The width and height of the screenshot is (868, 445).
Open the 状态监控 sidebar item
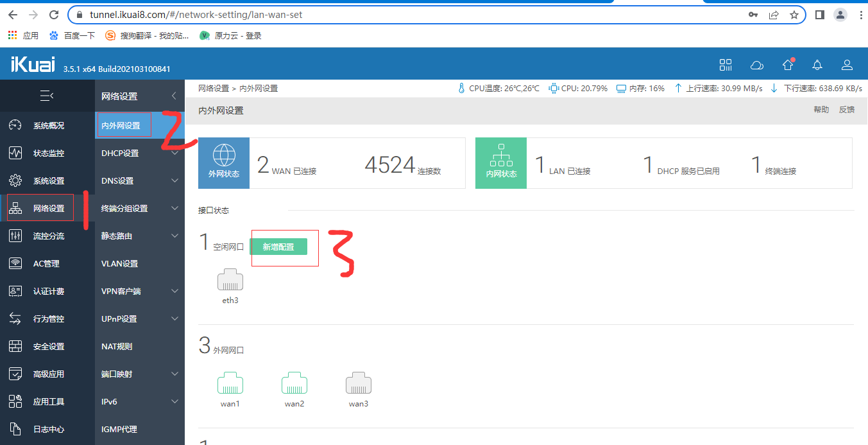[47, 153]
